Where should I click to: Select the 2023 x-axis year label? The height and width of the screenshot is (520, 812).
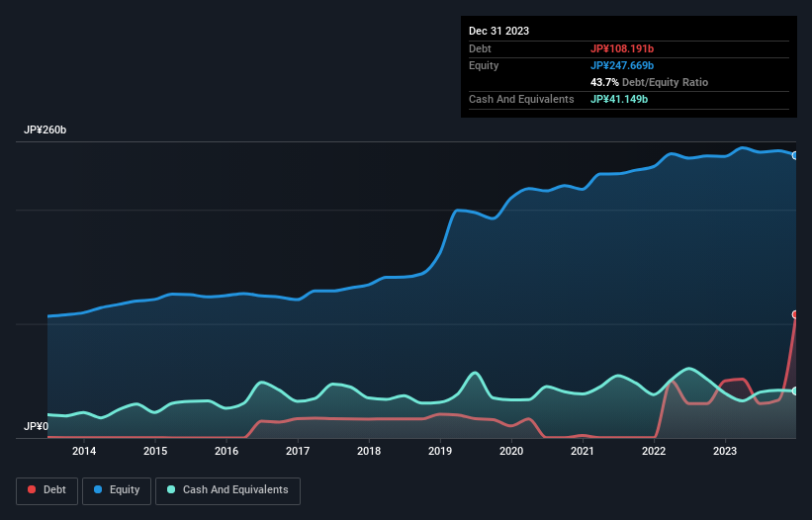tap(725, 452)
